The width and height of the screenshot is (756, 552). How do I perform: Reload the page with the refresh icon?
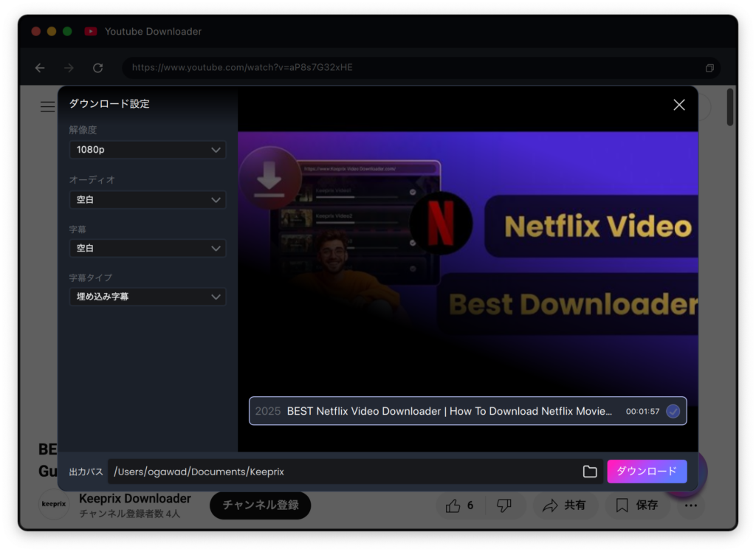point(98,68)
